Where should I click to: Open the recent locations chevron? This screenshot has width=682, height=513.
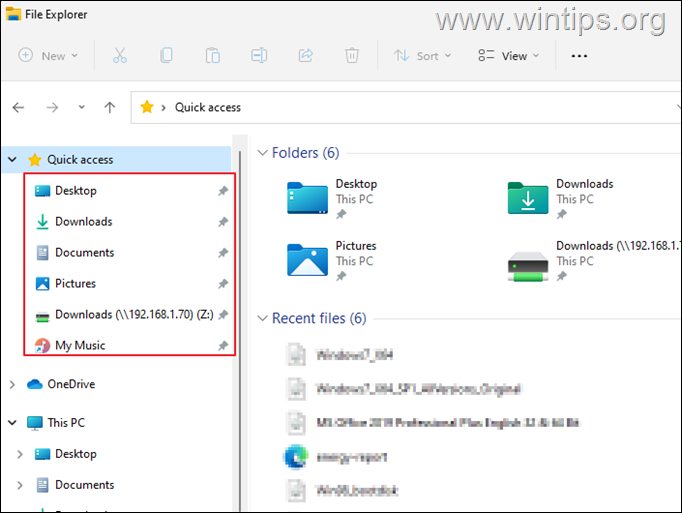click(81, 107)
